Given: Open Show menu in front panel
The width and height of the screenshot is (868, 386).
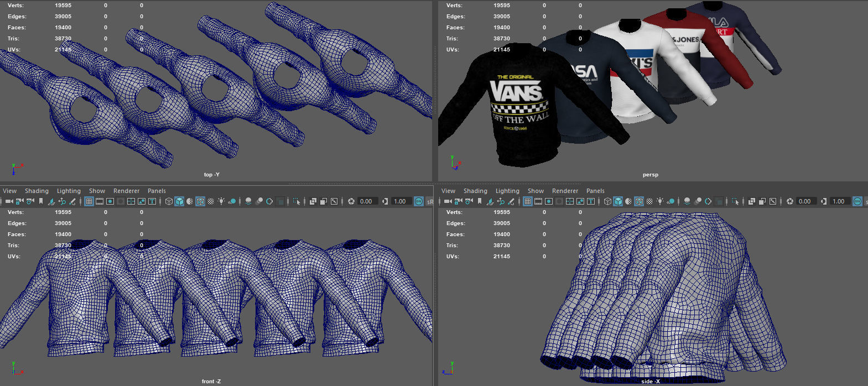Looking at the screenshot, I should point(97,191).
